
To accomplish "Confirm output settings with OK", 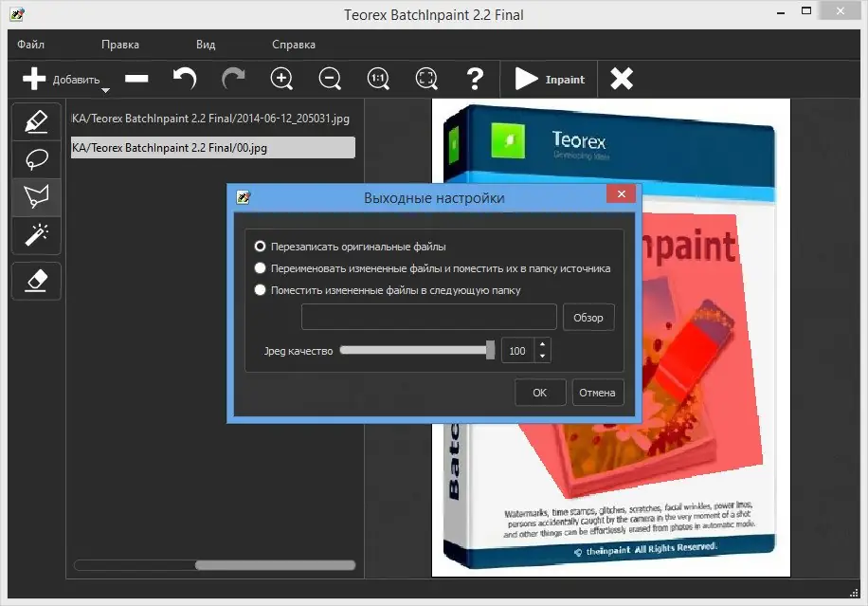I will [x=540, y=393].
